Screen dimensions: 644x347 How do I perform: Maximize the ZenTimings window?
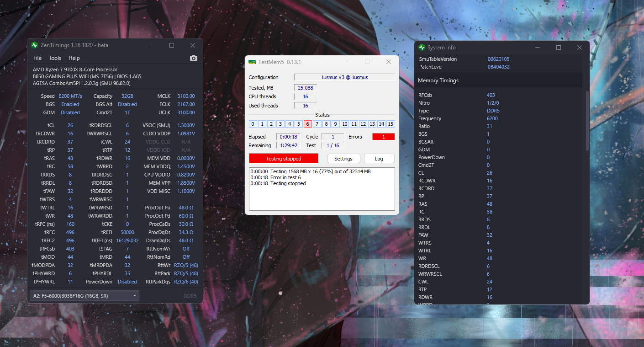[172, 45]
